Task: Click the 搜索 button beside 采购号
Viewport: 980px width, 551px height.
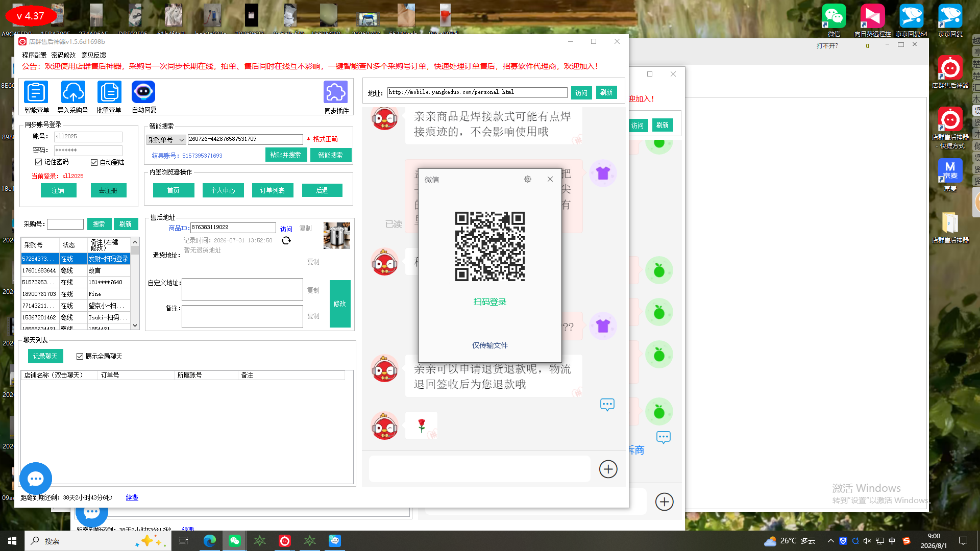Action: click(x=99, y=224)
